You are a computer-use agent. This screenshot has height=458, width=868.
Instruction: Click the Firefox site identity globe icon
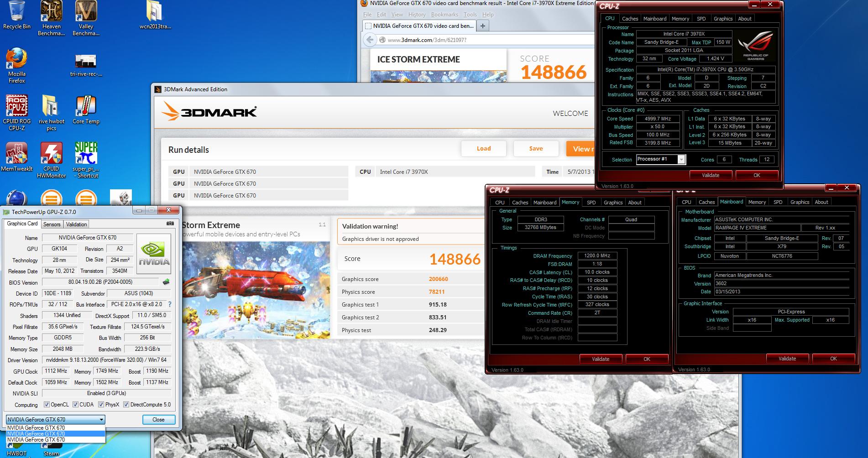coord(382,40)
